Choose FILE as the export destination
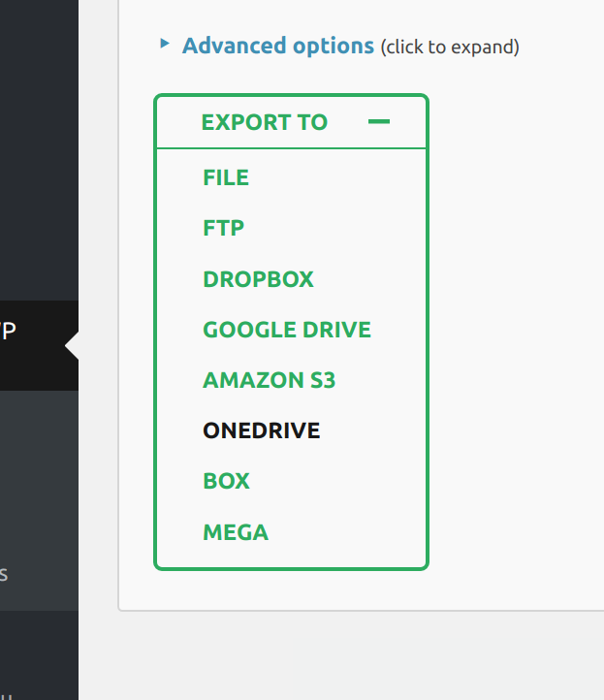604x700 pixels. point(226,177)
